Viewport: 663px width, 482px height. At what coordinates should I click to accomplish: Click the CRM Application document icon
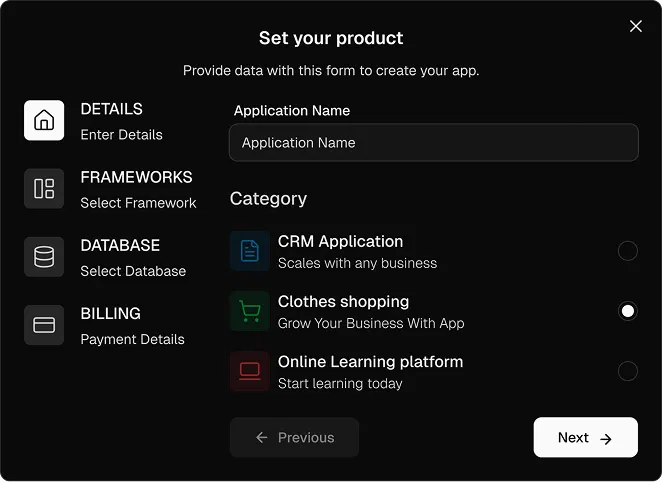[250, 251]
